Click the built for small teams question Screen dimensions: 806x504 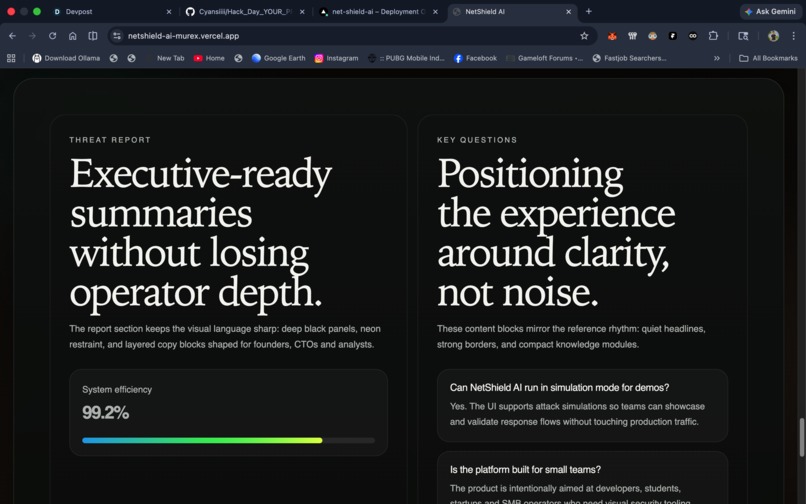pyautogui.click(x=525, y=470)
